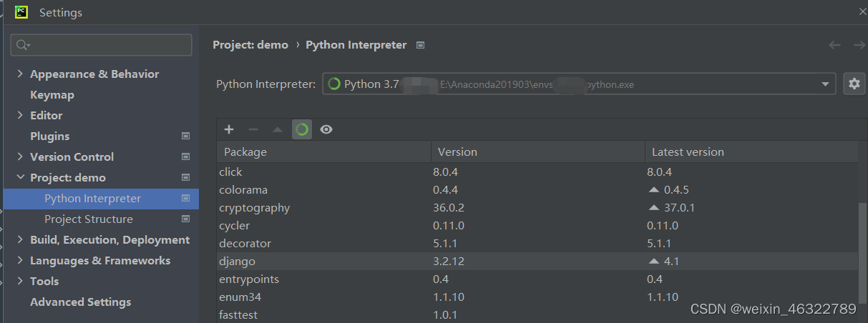868x323 pixels.
Task: Collapse the Project: demo section
Action: click(20, 178)
